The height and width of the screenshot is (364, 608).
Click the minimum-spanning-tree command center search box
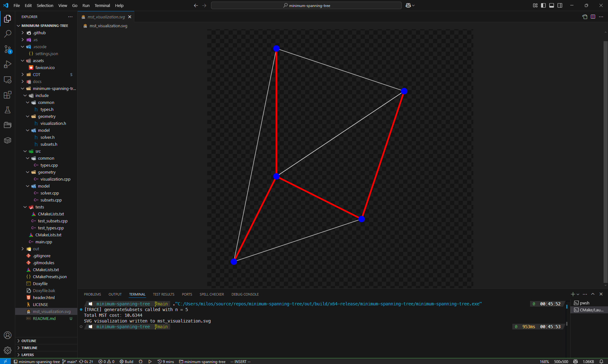click(306, 5)
